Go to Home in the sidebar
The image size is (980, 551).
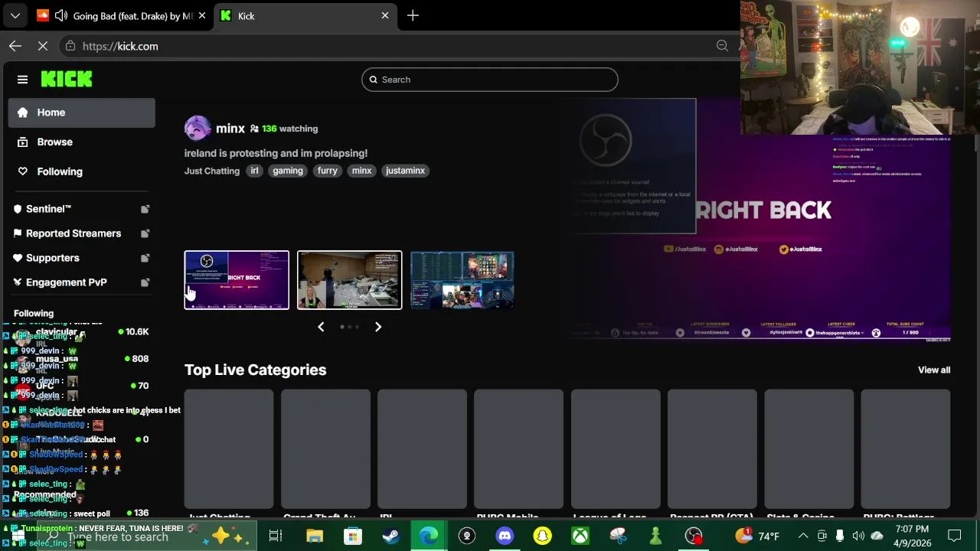(x=82, y=112)
